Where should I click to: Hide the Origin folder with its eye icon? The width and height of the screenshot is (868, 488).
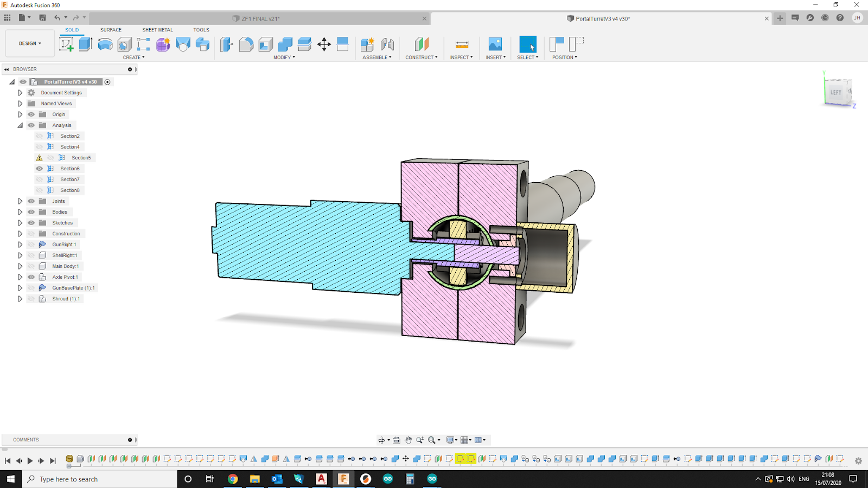tap(31, 114)
